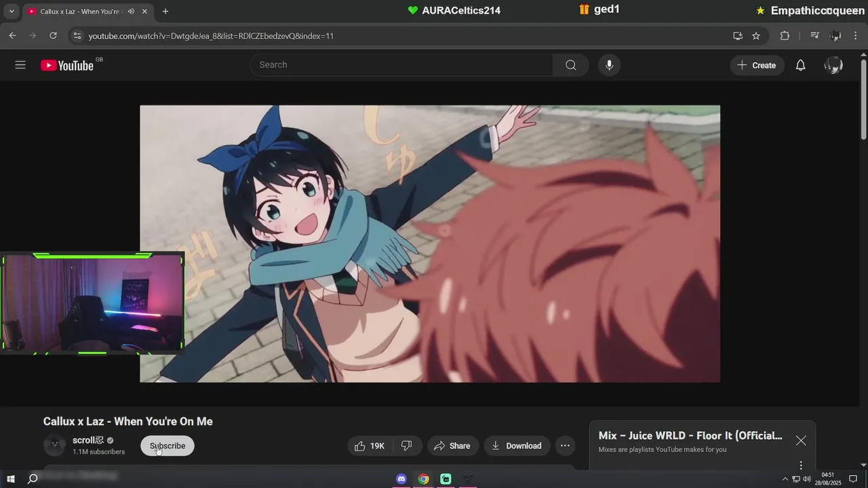Click the anime video player
The image size is (868, 488).
[x=430, y=243]
